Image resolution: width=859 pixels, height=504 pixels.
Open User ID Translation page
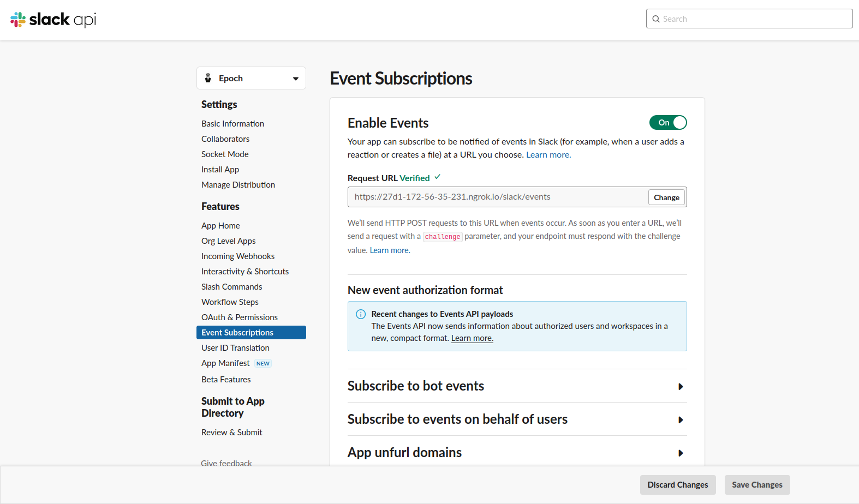coord(235,348)
